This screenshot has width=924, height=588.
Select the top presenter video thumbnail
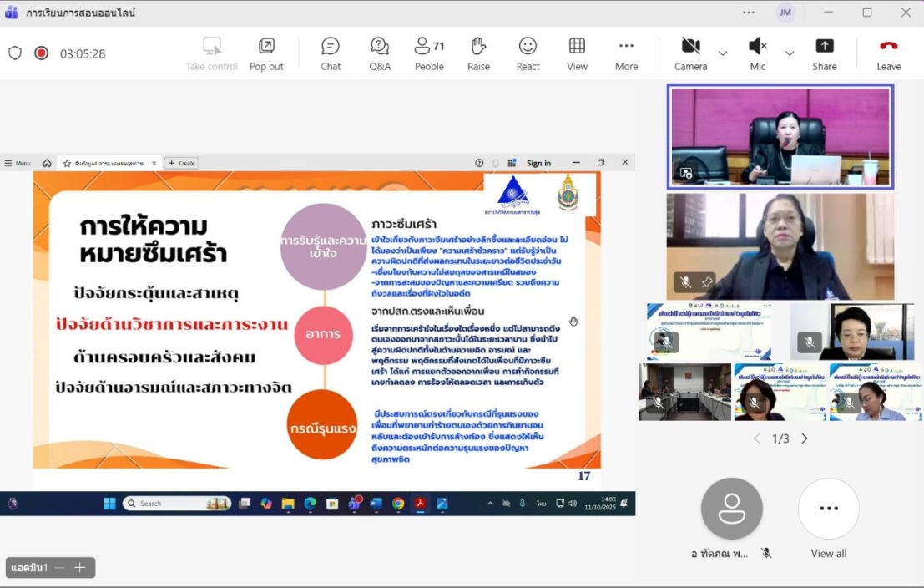point(780,137)
